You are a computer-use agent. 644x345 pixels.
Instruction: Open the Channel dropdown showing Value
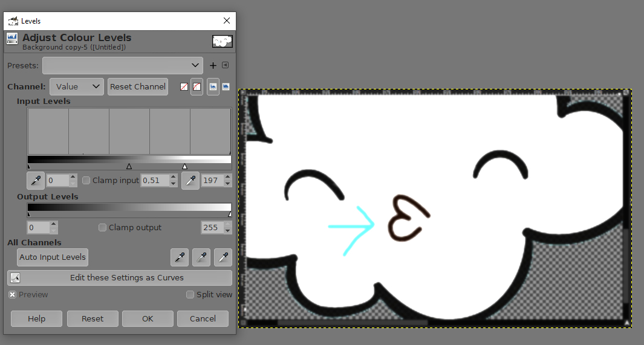coord(77,86)
